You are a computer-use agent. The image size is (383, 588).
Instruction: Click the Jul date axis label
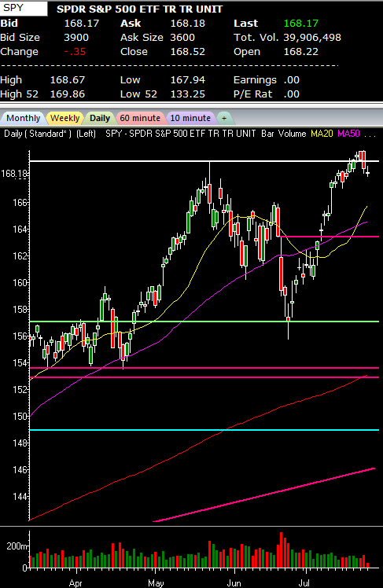[x=304, y=583]
